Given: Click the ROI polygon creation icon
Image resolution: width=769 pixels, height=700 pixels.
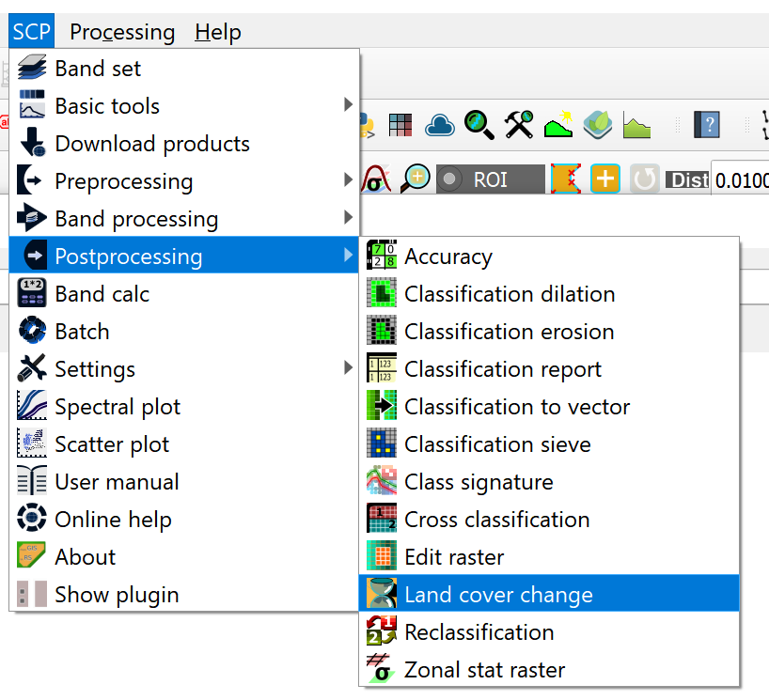Looking at the screenshot, I should point(565,179).
